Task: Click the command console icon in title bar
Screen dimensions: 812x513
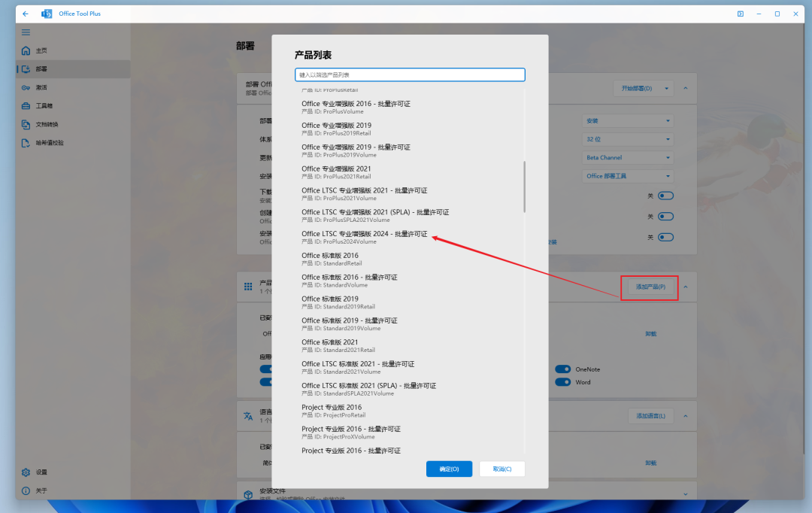Action: 741,14
